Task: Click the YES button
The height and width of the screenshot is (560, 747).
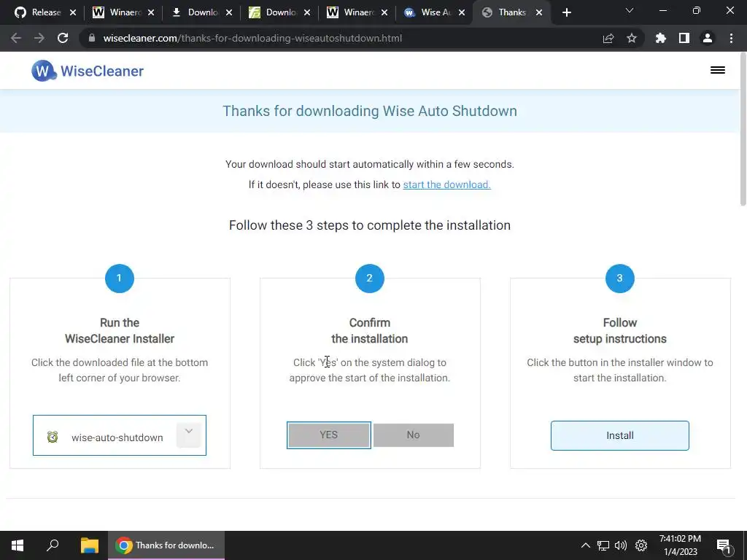Action: click(329, 435)
